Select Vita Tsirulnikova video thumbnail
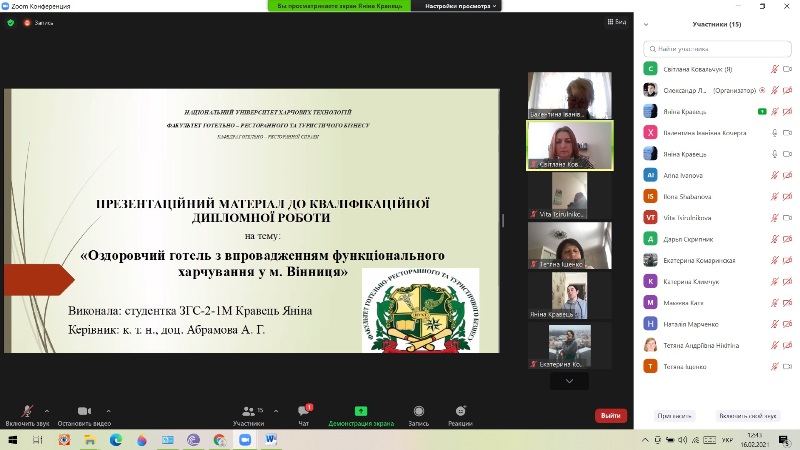800x450 pixels. pyautogui.click(x=569, y=195)
